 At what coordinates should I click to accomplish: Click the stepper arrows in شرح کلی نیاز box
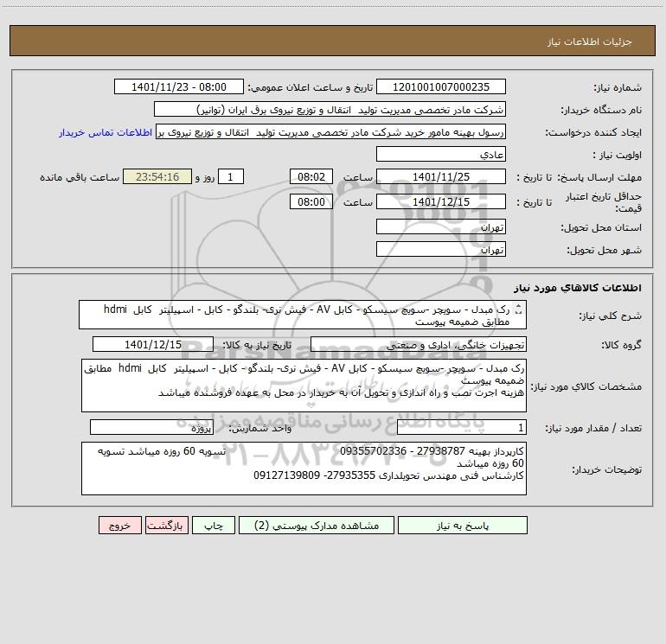518,310
